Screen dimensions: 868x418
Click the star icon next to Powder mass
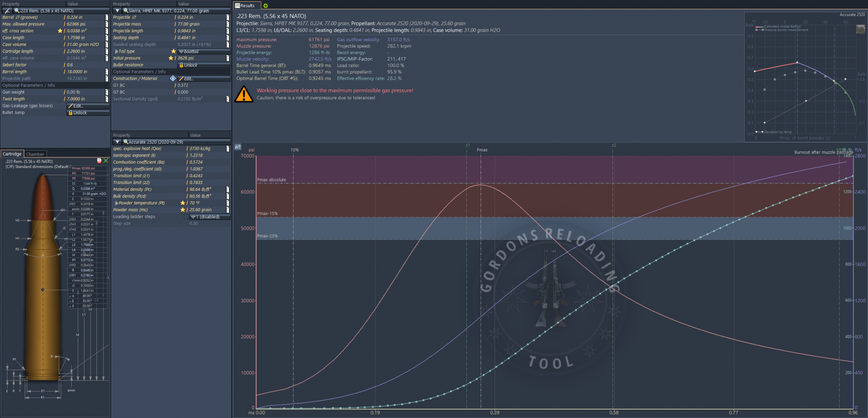(x=183, y=210)
